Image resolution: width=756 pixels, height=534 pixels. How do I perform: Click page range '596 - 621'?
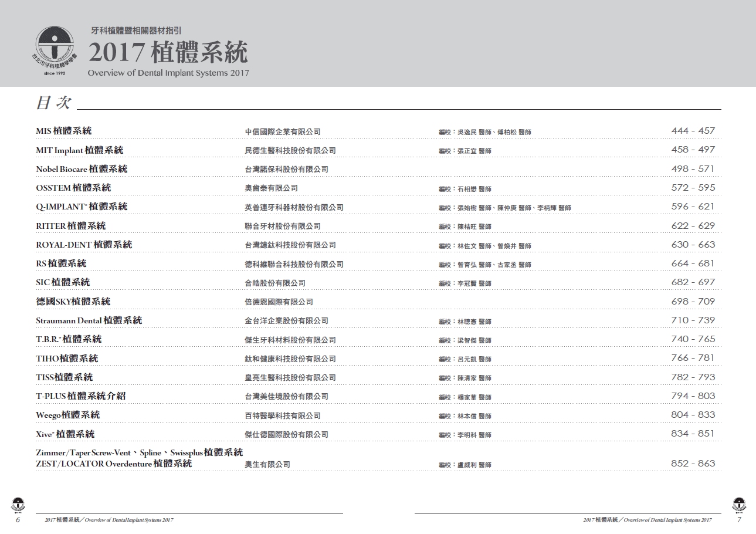[x=693, y=207]
